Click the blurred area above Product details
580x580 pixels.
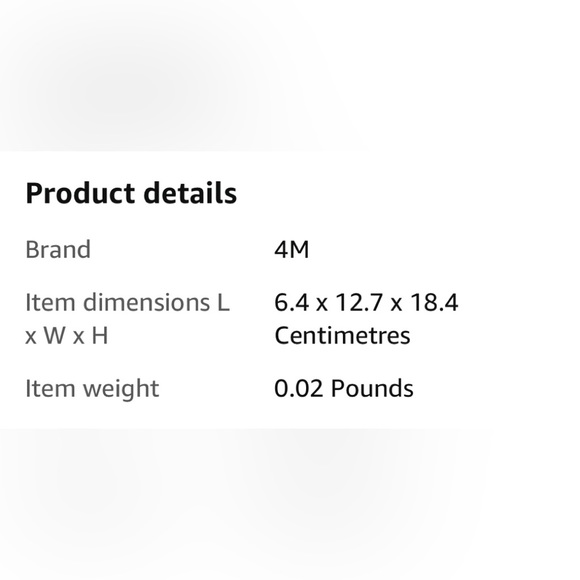(290, 75)
